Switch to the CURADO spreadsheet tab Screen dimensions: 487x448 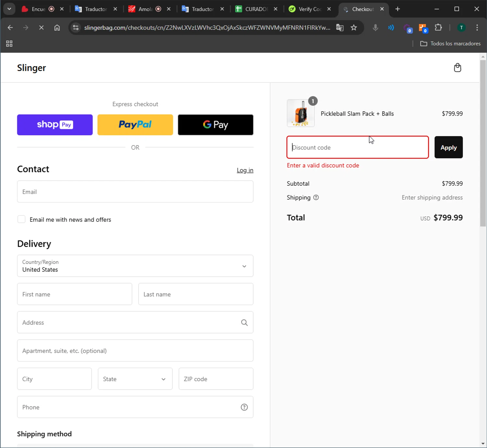click(x=256, y=9)
